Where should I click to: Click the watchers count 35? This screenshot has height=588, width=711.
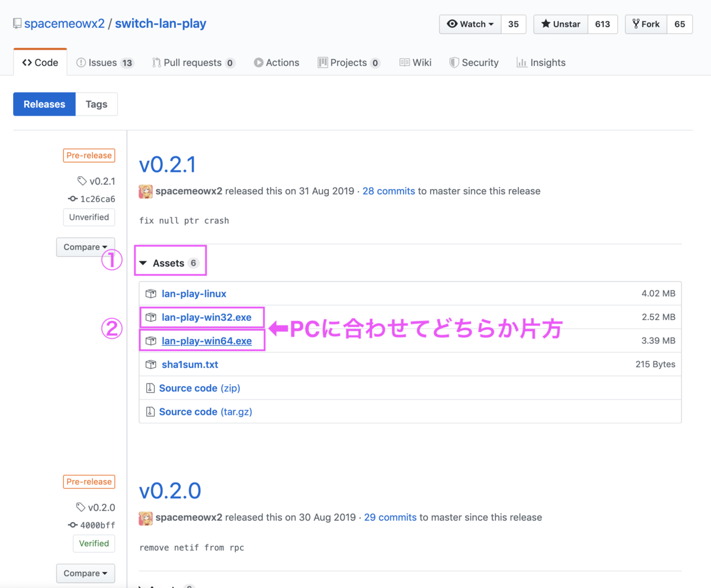coord(514,24)
